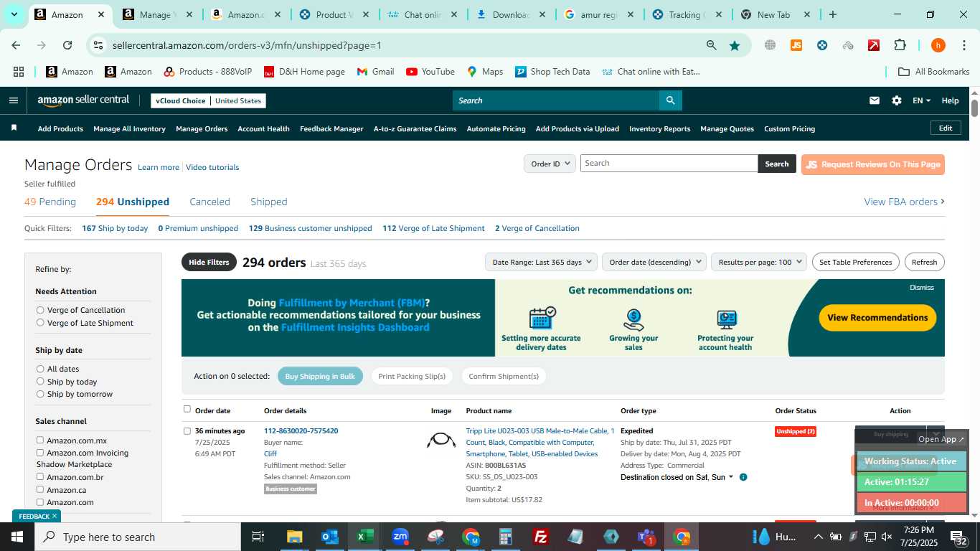The height and width of the screenshot is (551, 980).
Task: Select the All dates radio button
Action: [x=40, y=369]
